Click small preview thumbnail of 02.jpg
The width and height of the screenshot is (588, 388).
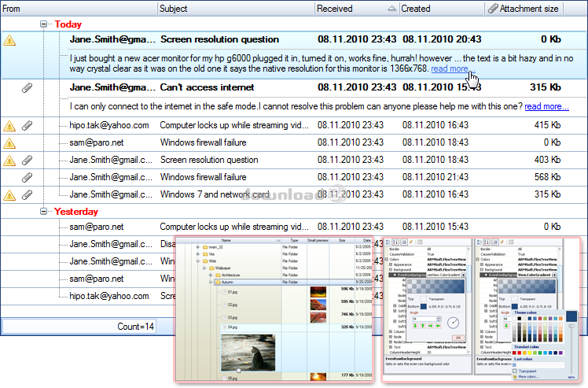click(318, 305)
